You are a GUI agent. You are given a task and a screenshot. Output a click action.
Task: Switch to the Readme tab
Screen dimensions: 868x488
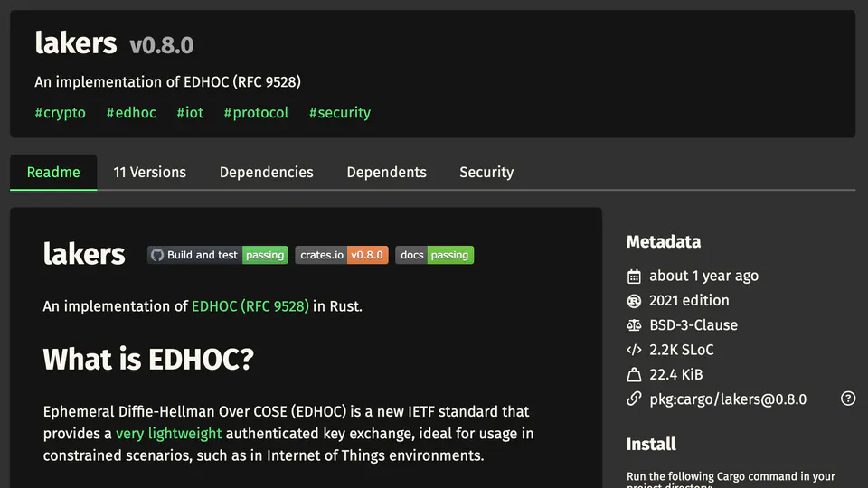pyautogui.click(x=53, y=172)
